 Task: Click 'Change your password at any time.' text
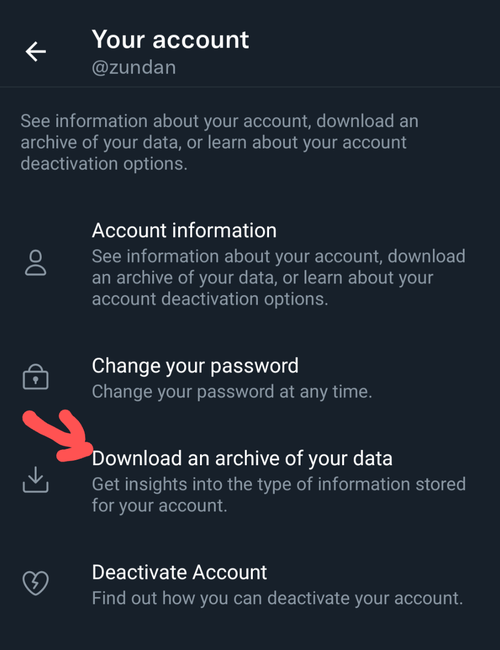[232, 392]
